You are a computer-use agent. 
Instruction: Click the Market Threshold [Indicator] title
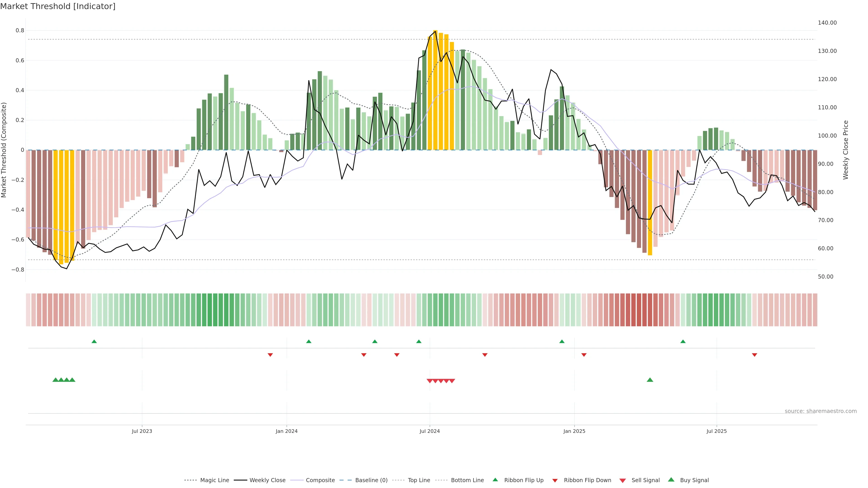(58, 6)
